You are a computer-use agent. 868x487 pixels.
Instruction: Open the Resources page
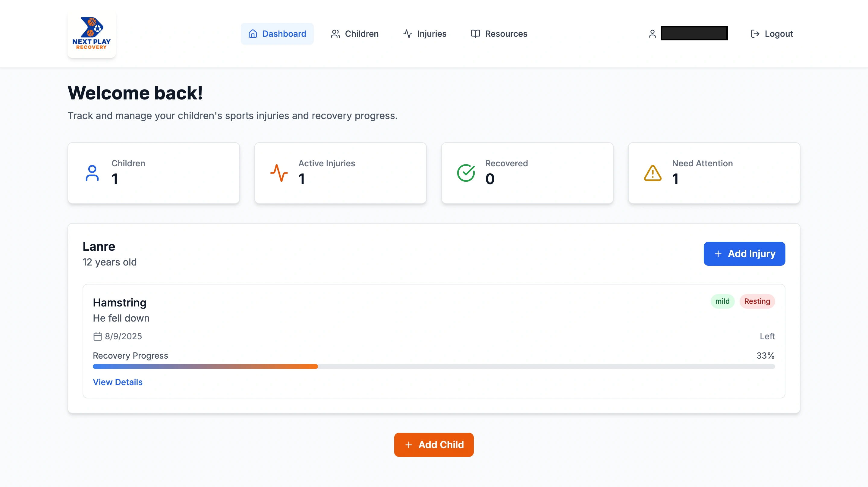(499, 34)
